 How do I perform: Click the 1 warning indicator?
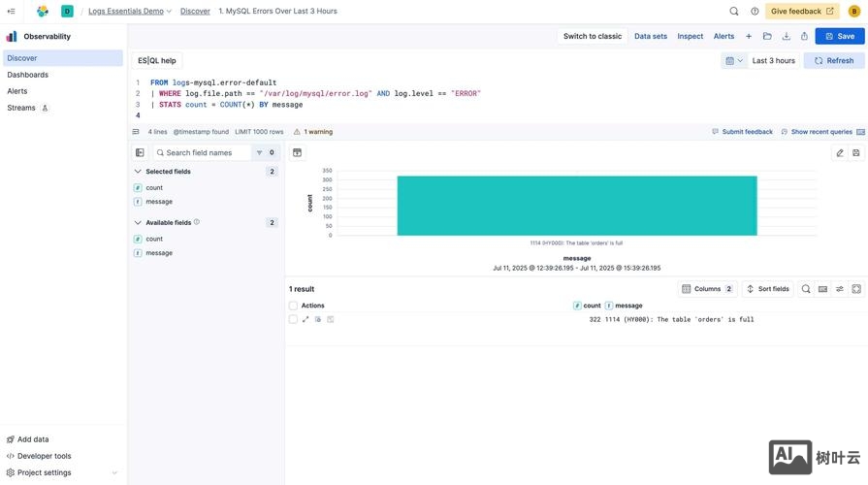click(313, 132)
